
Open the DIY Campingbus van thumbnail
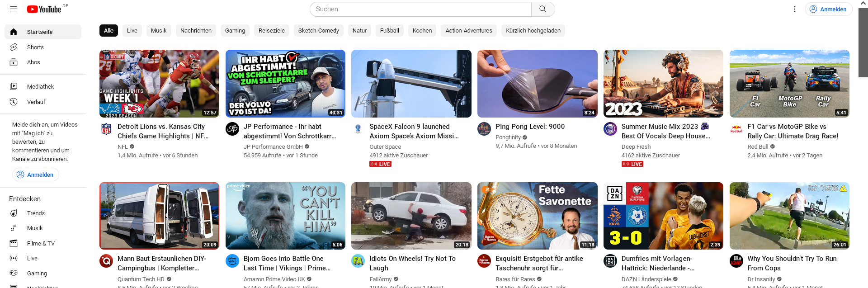159,216
